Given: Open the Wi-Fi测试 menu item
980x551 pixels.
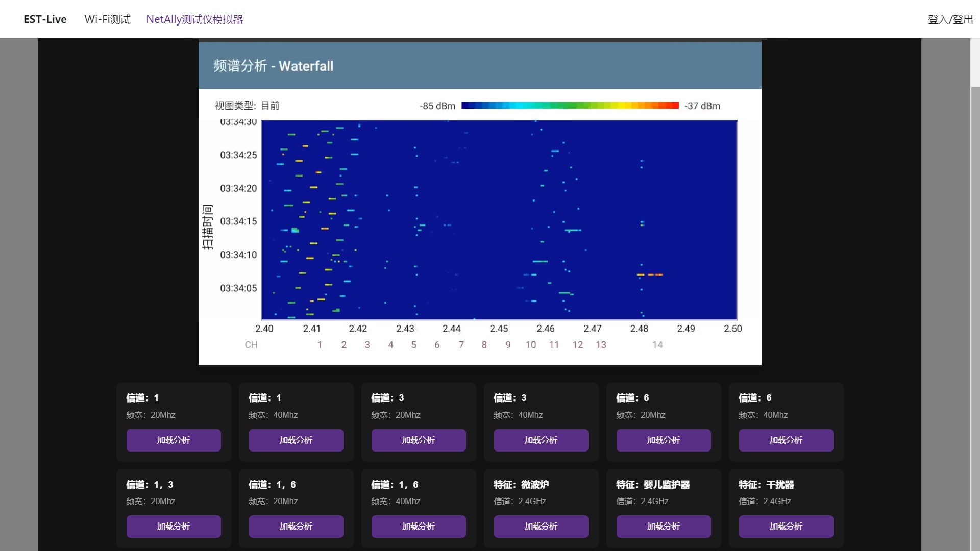Looking at the screenshot, I should [x=107, y=19].
